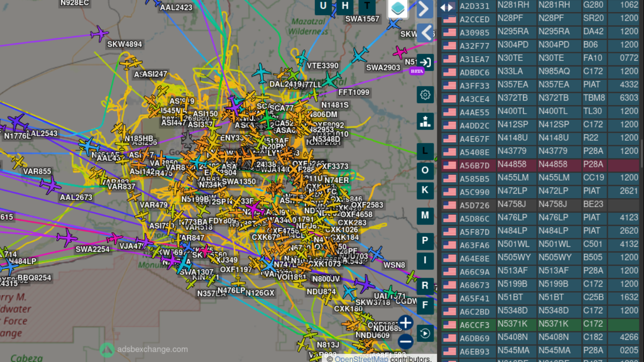Click squawk 2621 in the N472LP row
The width and height of the screenshot is (644, 362).
(629, 192)
